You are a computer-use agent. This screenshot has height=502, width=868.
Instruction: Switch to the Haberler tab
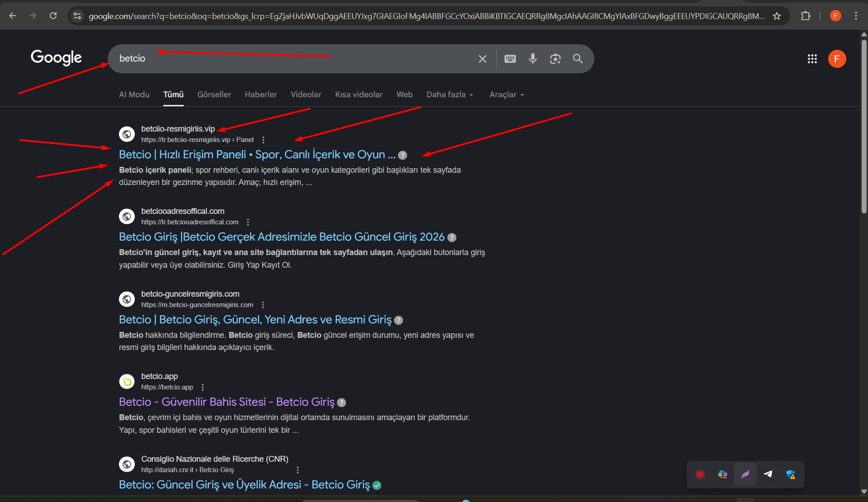point(261,95)
